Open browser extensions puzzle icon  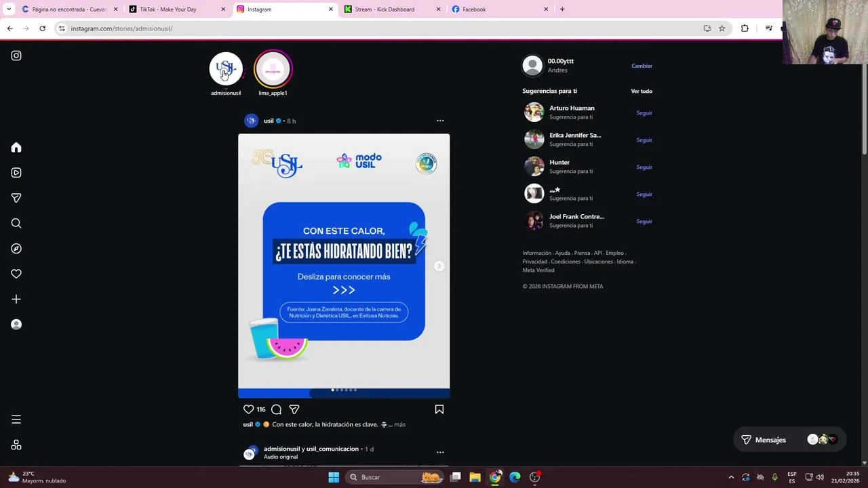click(x=745, y=28)
